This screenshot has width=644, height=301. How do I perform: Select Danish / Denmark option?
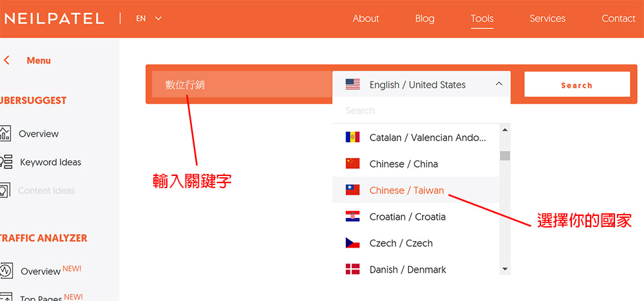(415, 269)
